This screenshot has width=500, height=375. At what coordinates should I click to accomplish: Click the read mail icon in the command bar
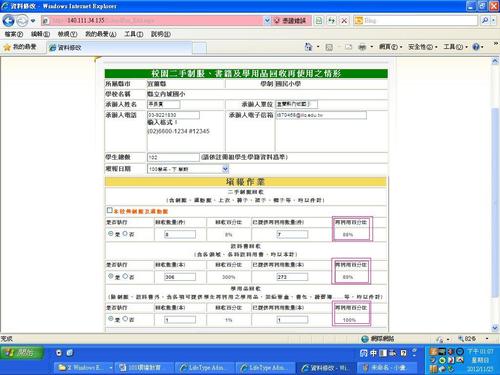click(348, 47)
